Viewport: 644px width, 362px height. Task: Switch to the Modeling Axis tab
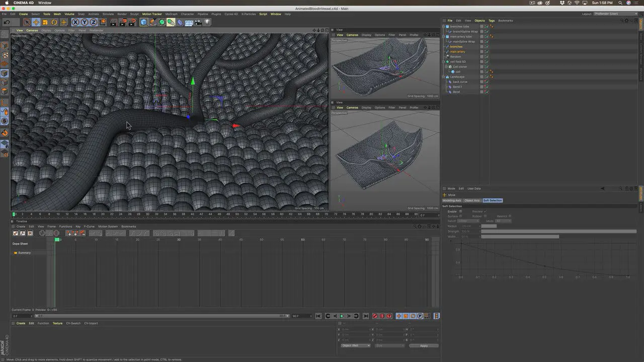[x=452, y=201]
